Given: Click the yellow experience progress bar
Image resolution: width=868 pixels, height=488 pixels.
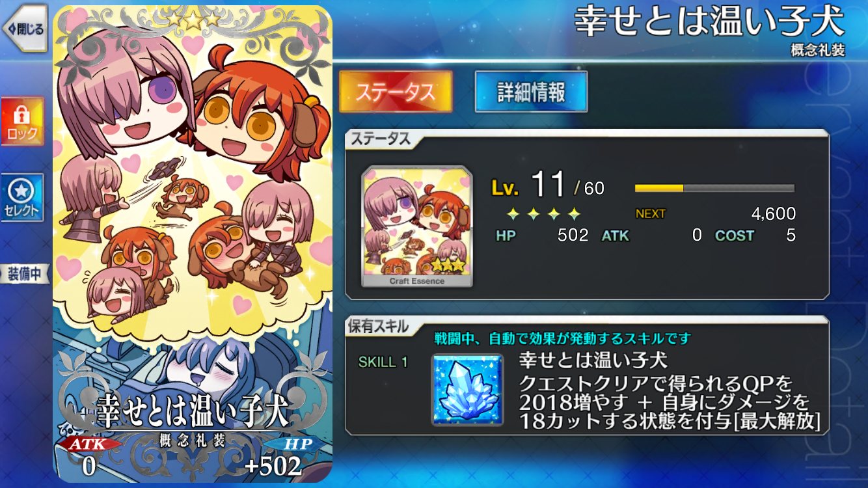Looking at the screenshot, I should point(714,188).
